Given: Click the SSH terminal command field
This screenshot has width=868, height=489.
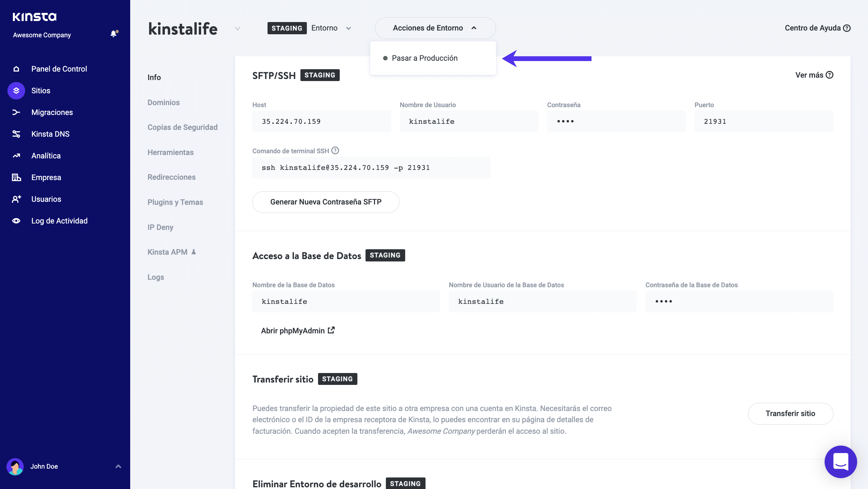Looking at the screenshot, I should (371, 168).
